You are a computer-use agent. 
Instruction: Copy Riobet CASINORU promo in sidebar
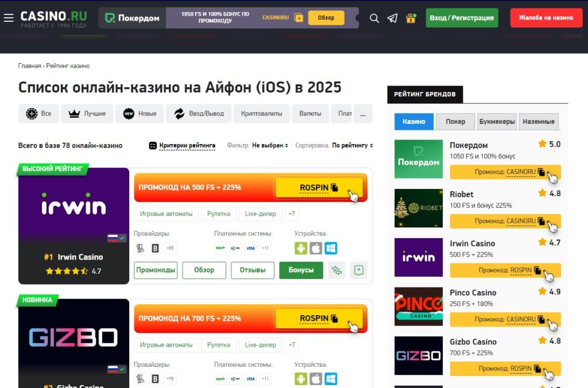(505, 221)
